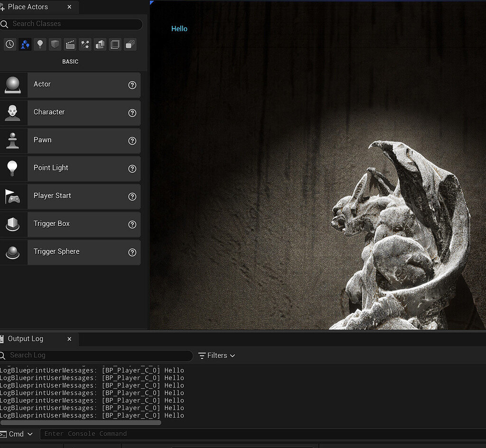Click the Output Log horizontal scrollbar

click(81, 422)
